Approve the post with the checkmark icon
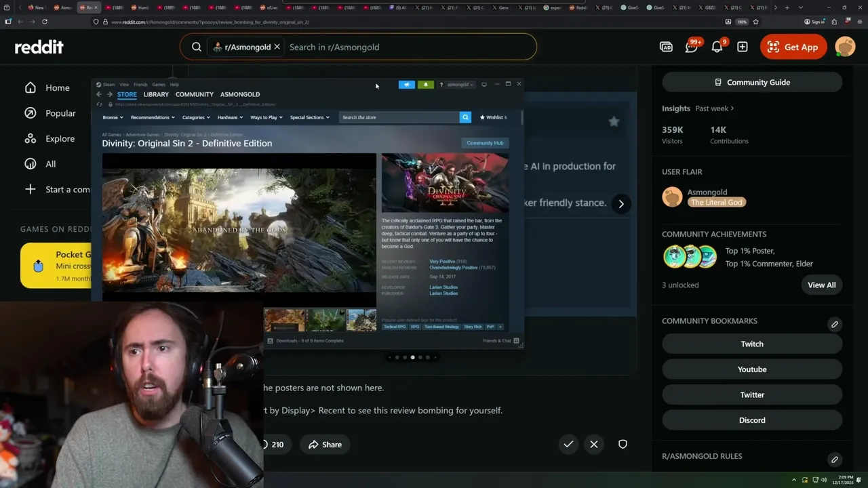The image size is (868, 488). coord(568,444)
